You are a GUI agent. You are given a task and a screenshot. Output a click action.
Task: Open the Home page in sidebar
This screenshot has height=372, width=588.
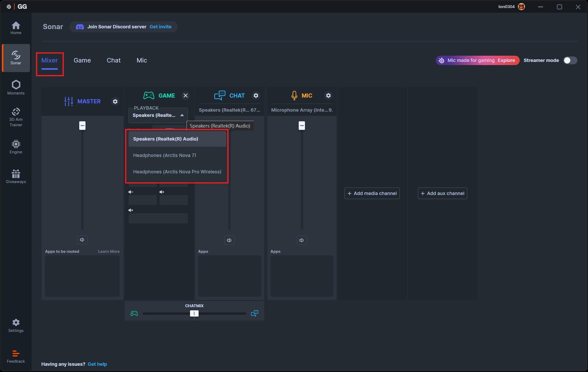coord(16,28)
